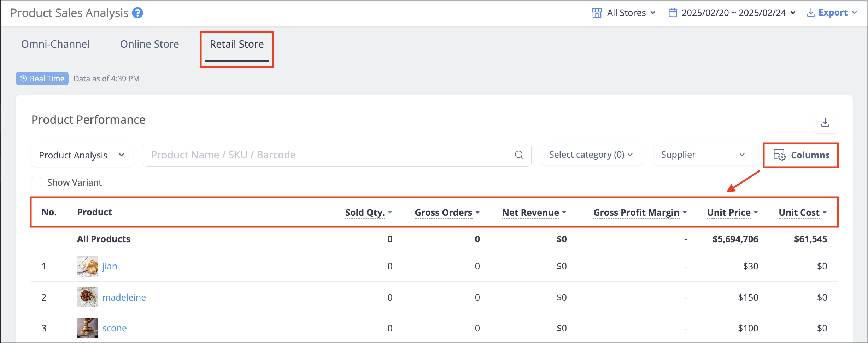
Task: Open the madeleine product thumbnail
Action: click(x=87, y=297)
